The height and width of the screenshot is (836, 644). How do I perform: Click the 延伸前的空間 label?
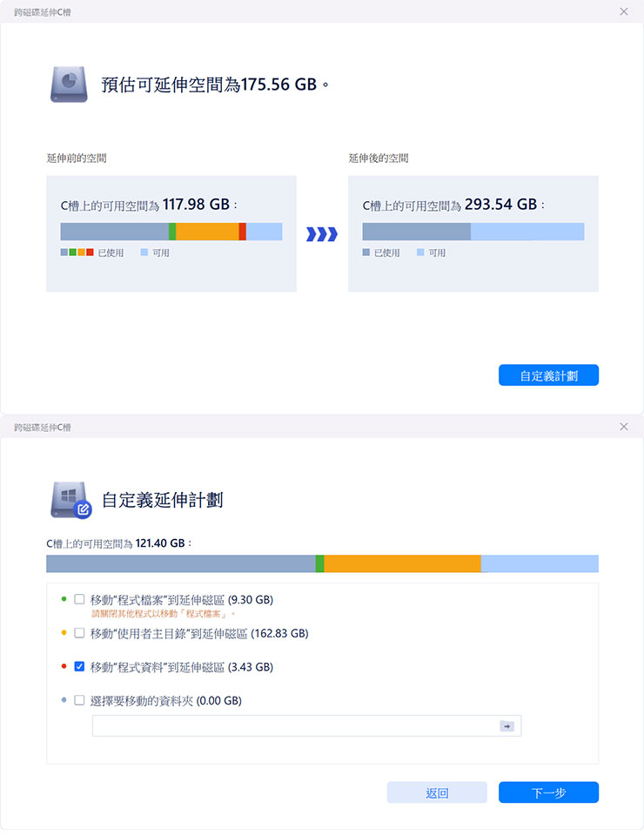77,158
